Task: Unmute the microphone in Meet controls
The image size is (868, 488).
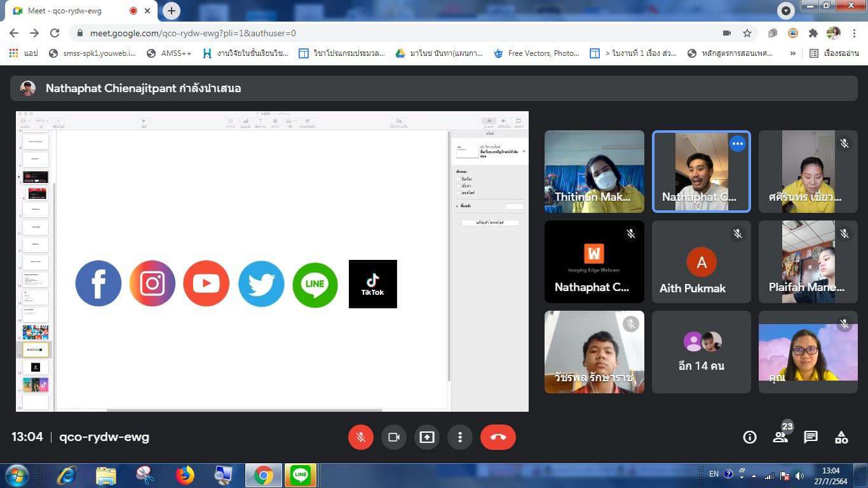Action: click(x=360, y=437)
